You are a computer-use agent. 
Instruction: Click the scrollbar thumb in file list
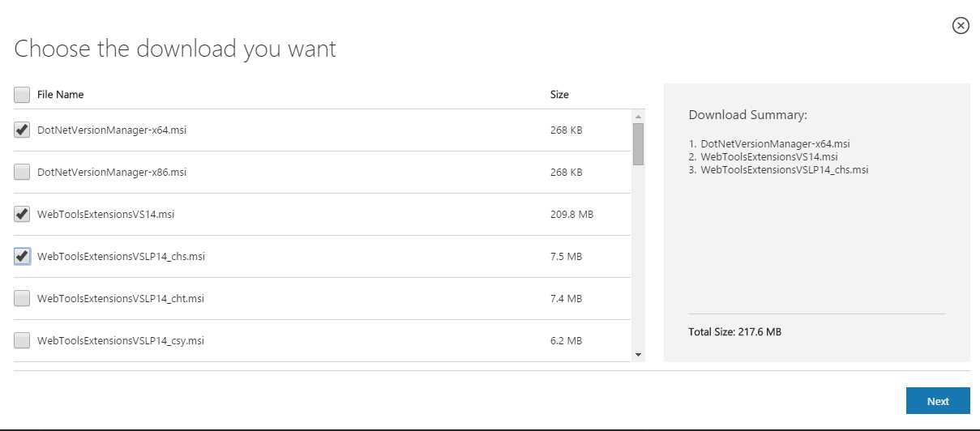coord(638,143)
